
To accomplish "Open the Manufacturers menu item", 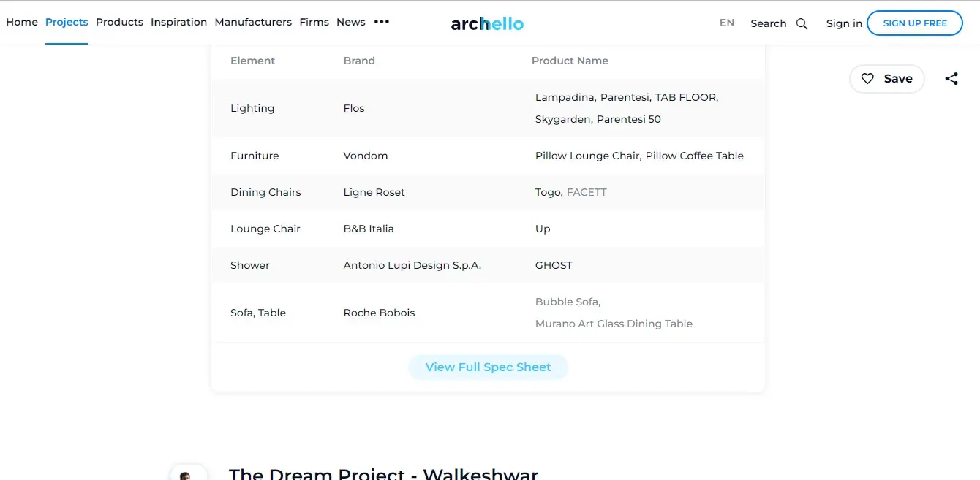I will (x=253, y=22).
